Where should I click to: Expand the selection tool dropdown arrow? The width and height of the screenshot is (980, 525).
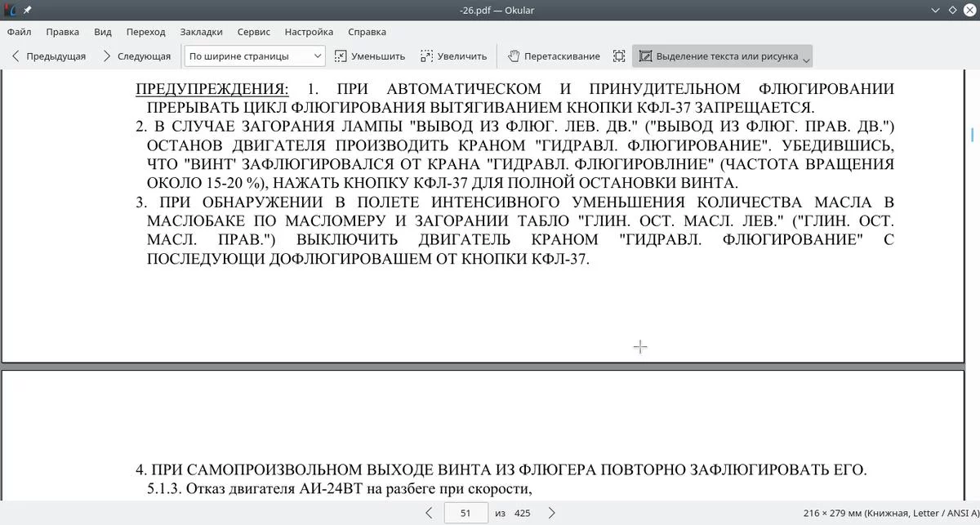(806, 59)
